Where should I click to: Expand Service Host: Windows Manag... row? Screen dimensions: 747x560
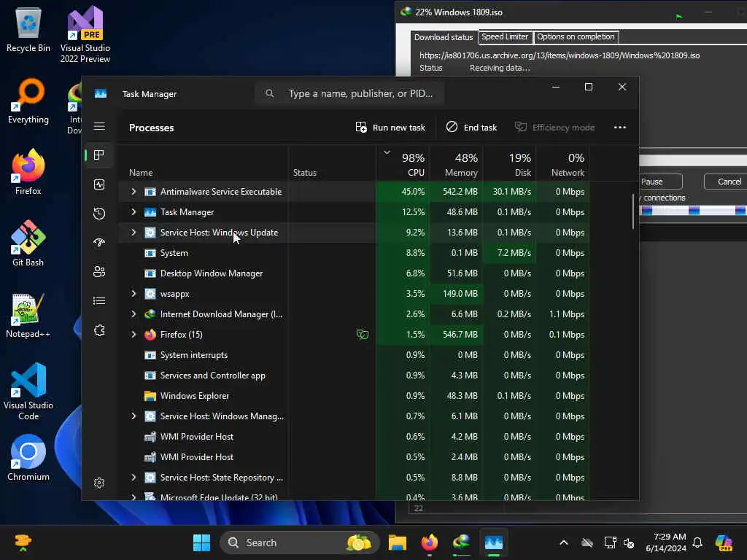(x=133, y=416)
